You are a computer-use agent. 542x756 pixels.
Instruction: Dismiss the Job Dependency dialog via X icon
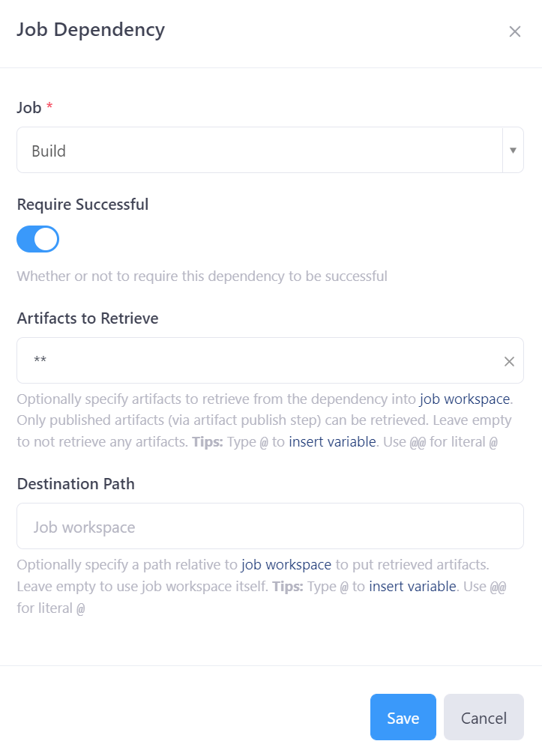click(x=515, y=31)
